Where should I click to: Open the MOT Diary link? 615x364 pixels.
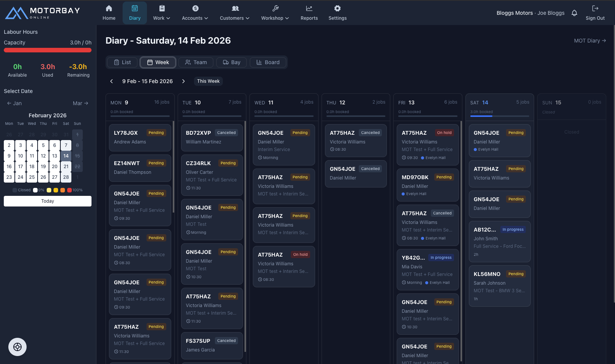point(590,40)
